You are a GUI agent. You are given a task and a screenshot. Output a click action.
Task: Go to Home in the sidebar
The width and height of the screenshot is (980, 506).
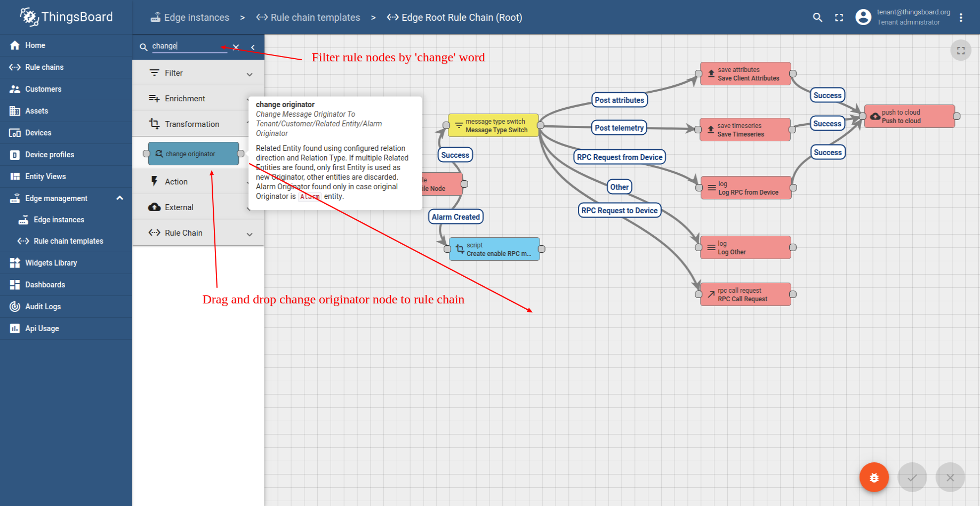click(66, 45)
